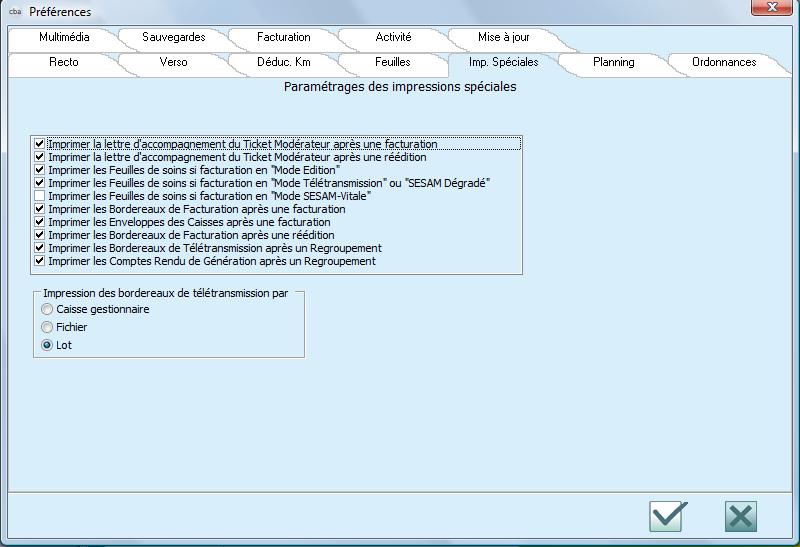Cancel preferences with the X icon button
Image resolution: width=800 pixels, height=547 pixels.
pos(741,516)
